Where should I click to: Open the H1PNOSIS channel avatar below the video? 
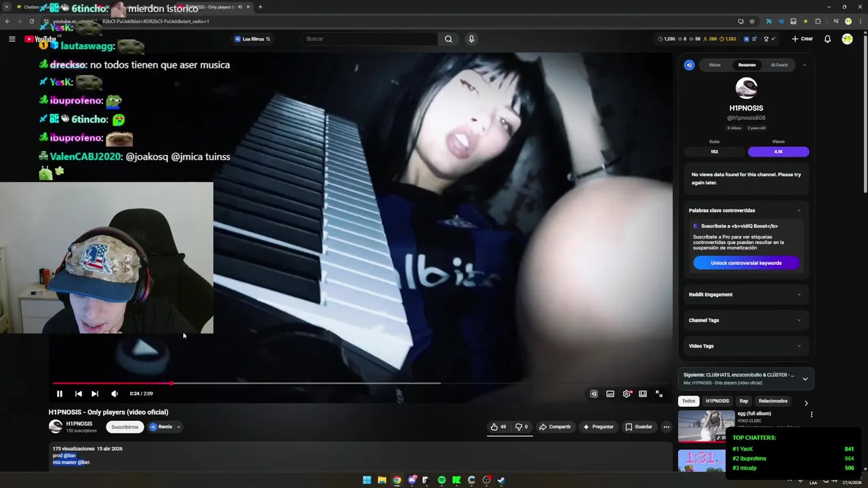[56, 427]
